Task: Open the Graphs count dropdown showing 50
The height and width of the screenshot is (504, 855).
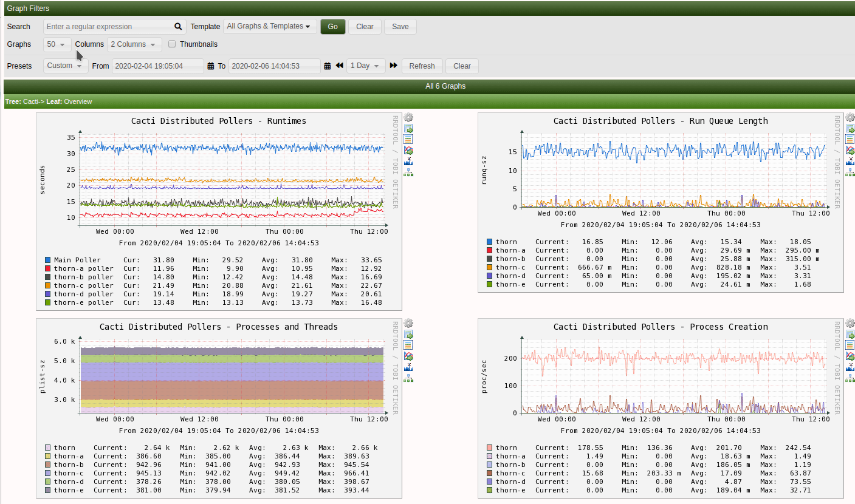Action: point(57,44)
